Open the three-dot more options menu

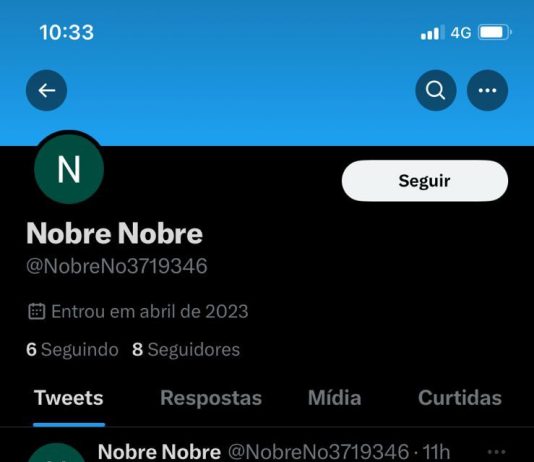click(x=487, y=90)
